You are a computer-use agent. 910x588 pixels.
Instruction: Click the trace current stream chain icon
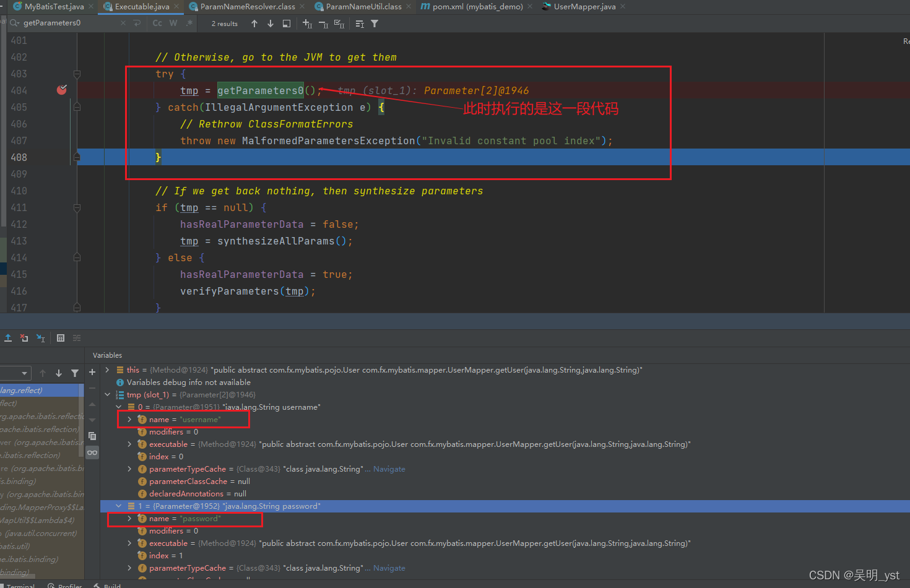(77, 338)
